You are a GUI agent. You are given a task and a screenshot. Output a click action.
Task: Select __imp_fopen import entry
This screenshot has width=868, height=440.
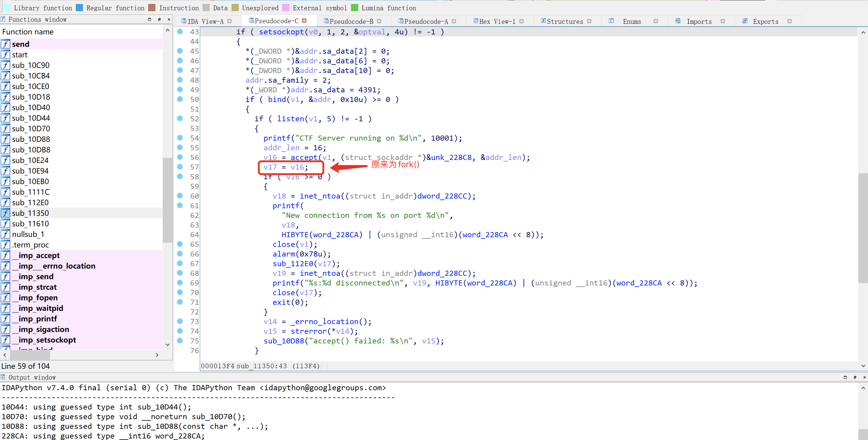81,298
